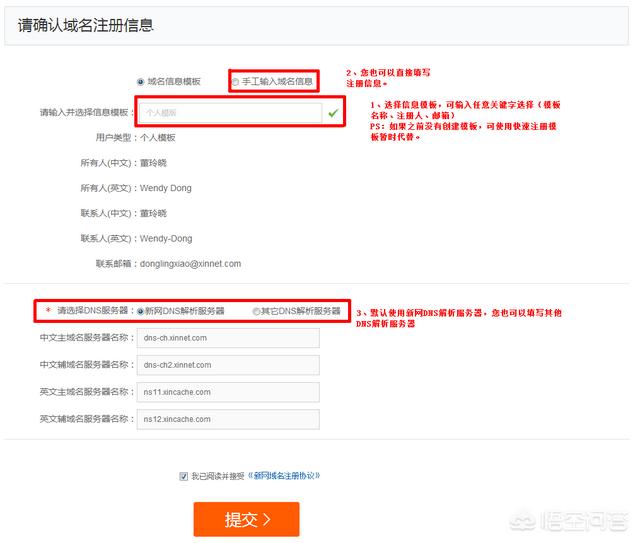The image size is (640, 543).
Task: Click the dns-ch2.xinnet.com server field
Action: coord(228,365)
